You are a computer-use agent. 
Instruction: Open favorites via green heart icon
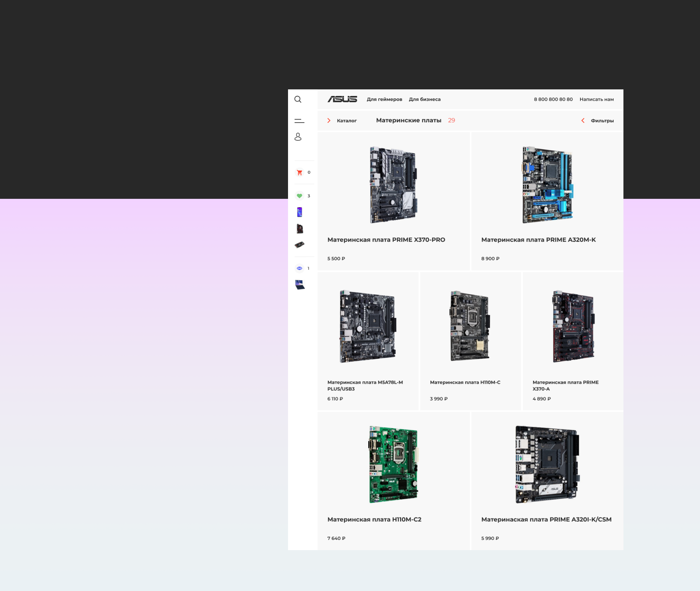pos(299,196)
